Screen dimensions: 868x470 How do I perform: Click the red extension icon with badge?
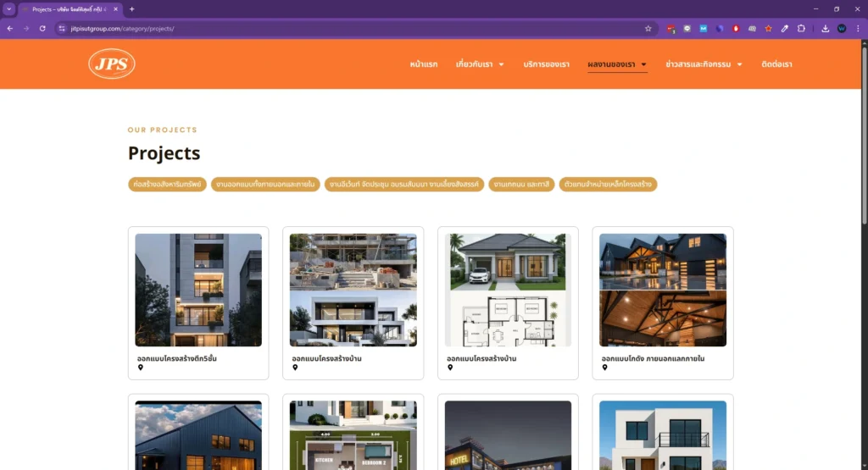[671, 28]
